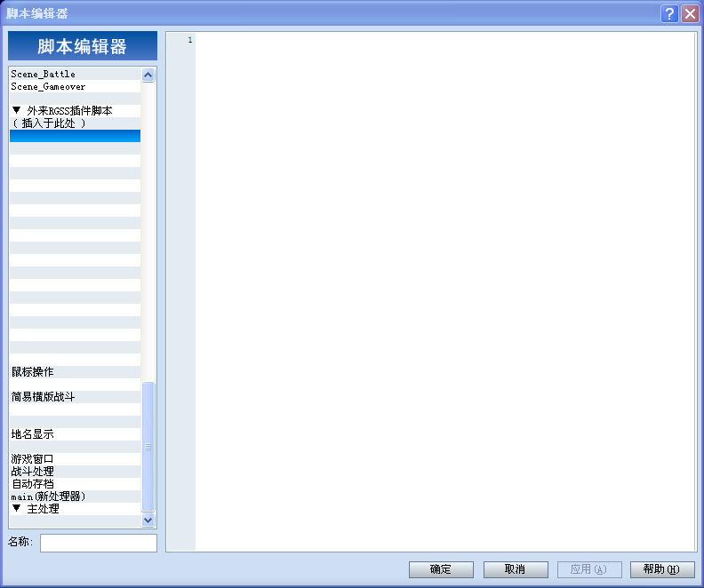Focus the 名称 name input field
704x588 pixels.
tap(99, 543)
